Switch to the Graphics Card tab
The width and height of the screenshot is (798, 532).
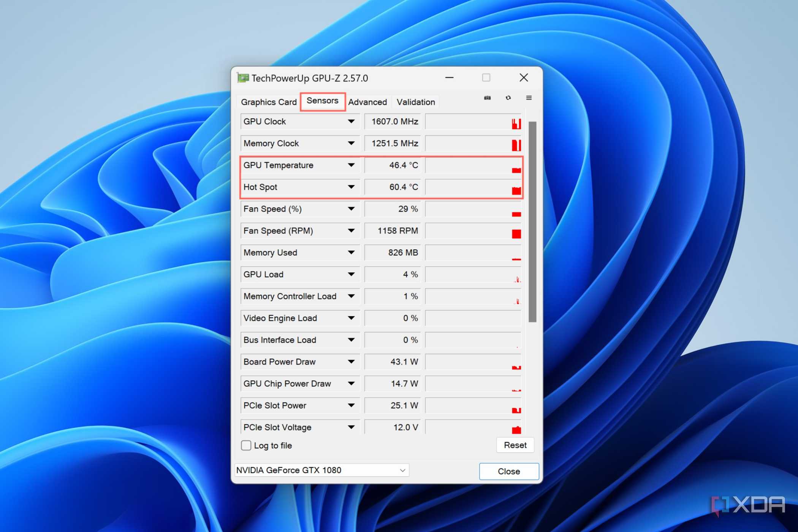(x=269, y=102)
